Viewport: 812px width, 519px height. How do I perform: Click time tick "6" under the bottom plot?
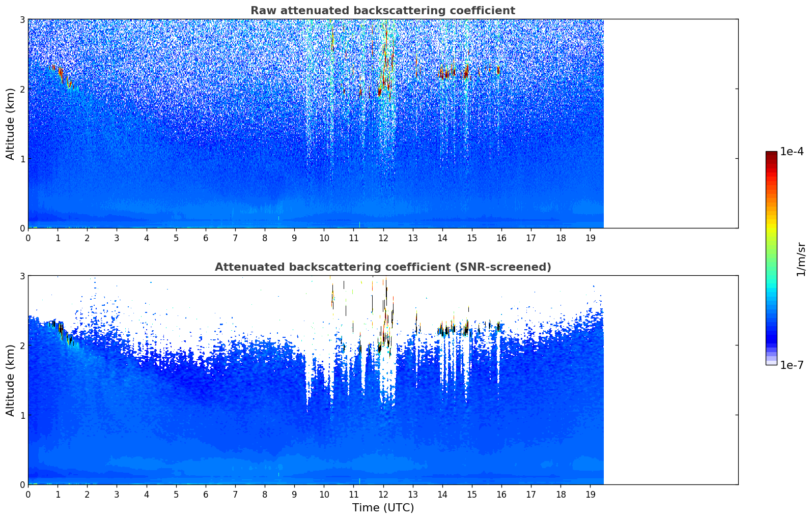(x=206, y=494)
